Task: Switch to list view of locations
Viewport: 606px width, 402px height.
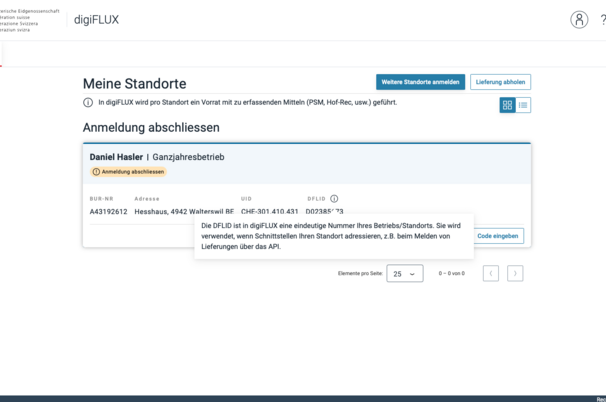Action: (x=523, y=105)
